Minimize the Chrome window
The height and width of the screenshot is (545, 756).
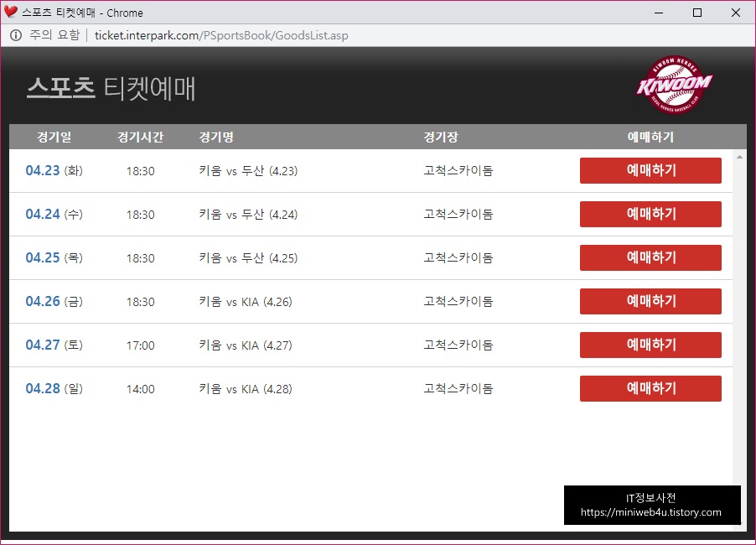tap(659, 13)
